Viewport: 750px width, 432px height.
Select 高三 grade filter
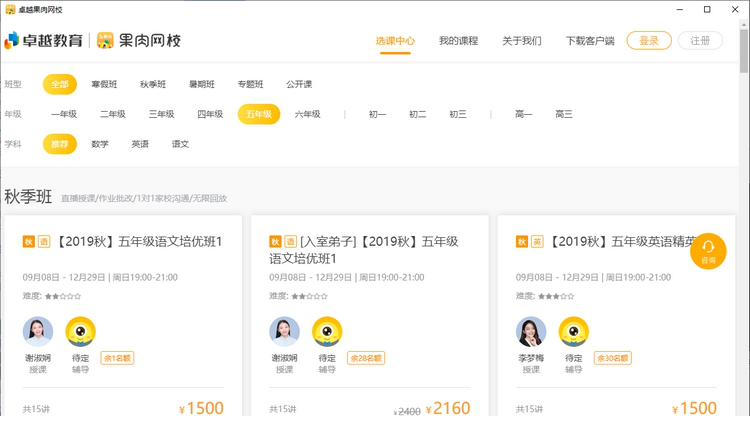[x=564, y=114]
